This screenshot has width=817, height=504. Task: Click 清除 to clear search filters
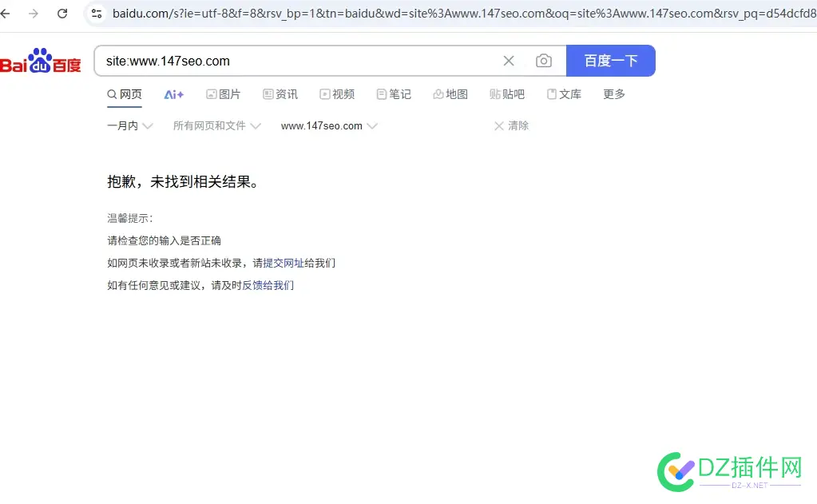517,125
